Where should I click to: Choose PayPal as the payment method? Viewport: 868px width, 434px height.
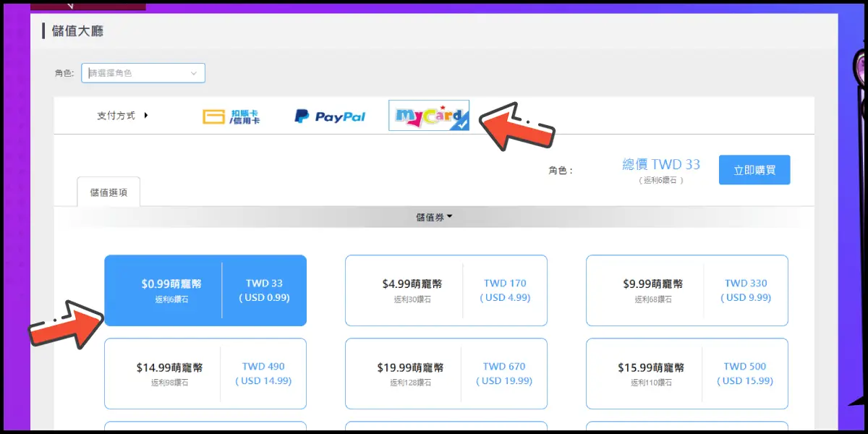330,116
